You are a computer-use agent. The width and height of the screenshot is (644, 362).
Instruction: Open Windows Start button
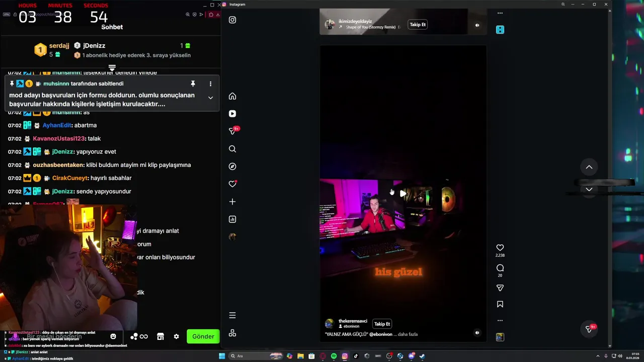[222, 356]
